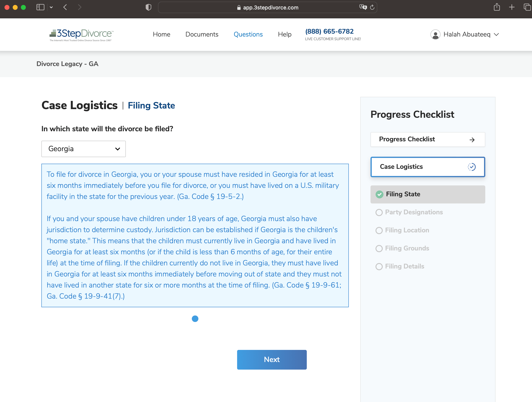This screenshot has width=532, height=402.
Task: Open the Home menu item
Action: (x=161, y=34)
